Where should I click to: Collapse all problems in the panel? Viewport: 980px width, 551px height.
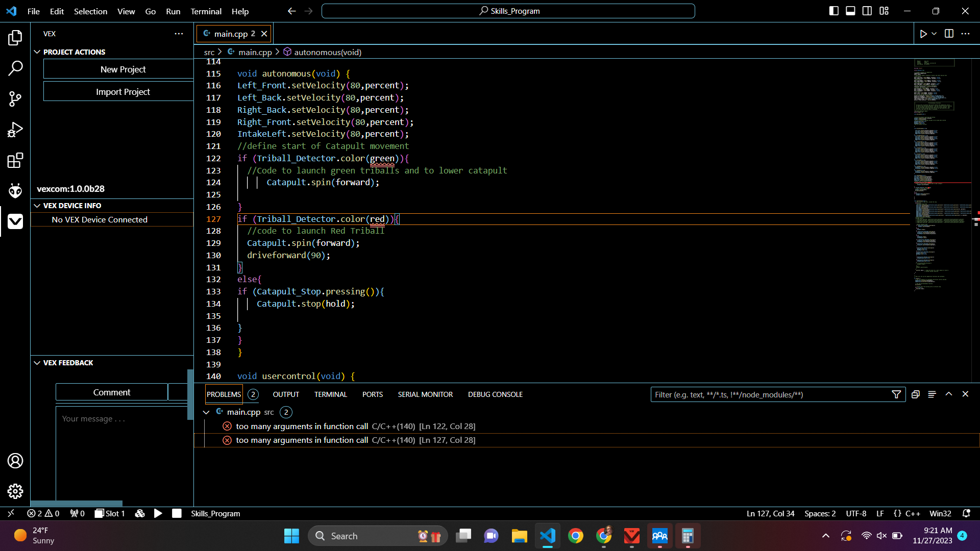tap(916, 394)
